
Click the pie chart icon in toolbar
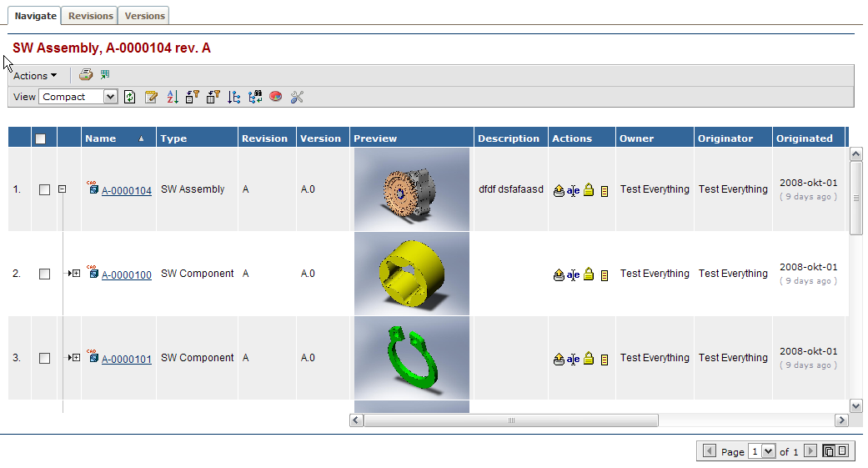tap(275, 97)
